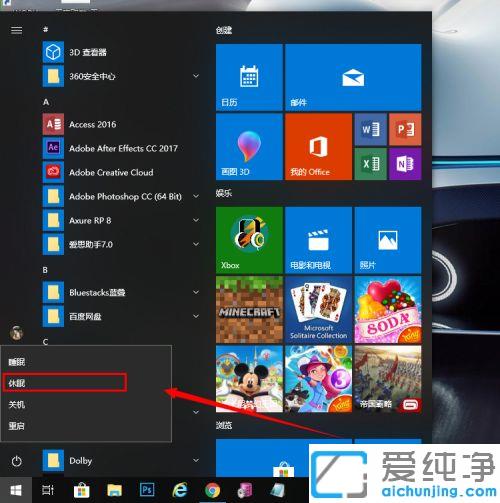This screenshot has height=503, width=500.
Task: Open Photoshop from the taskbar
Action: point(147,490)
